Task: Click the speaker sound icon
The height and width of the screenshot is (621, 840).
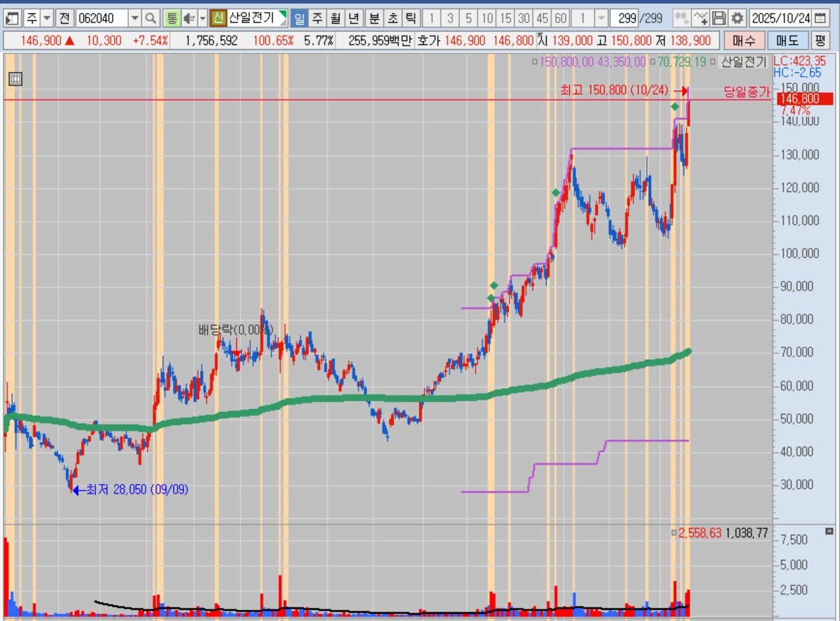Action: click(x=189, y=18)
